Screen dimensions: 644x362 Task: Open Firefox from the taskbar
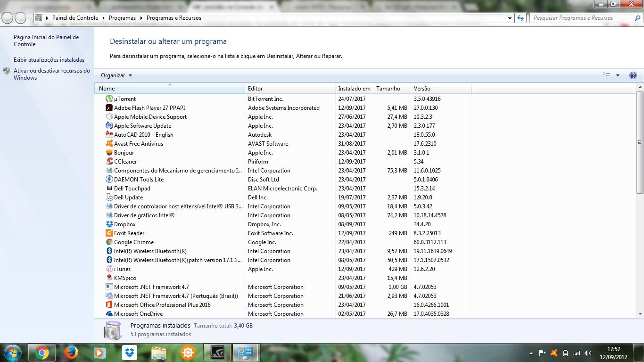pyautogui.click(x=71, y=353)
